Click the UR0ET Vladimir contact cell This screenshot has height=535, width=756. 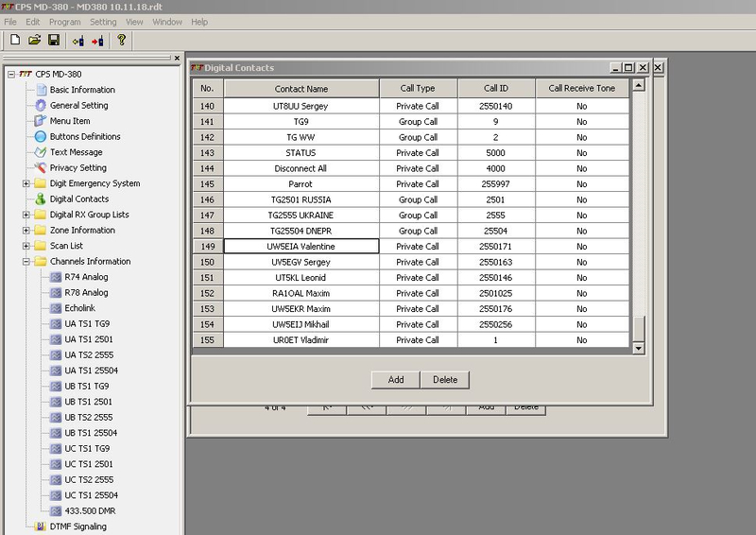point(301,340)
